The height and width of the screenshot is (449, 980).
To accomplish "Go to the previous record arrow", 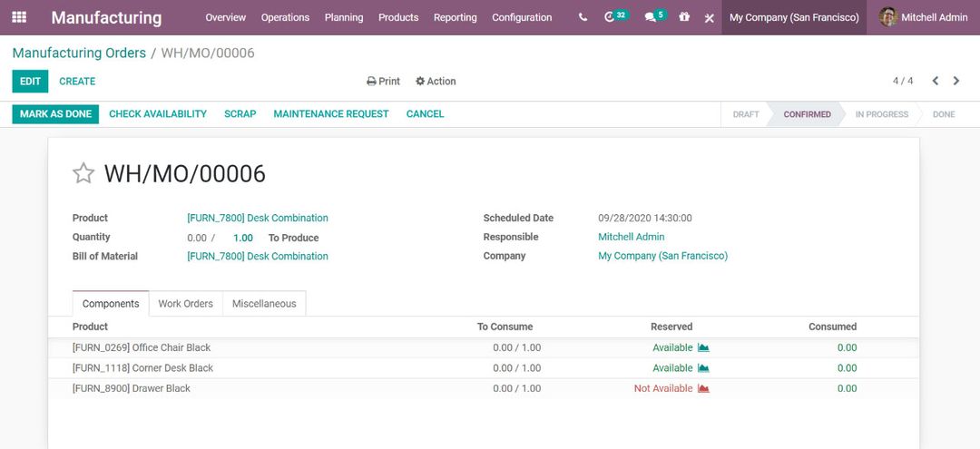I will [x=936, y=81].
